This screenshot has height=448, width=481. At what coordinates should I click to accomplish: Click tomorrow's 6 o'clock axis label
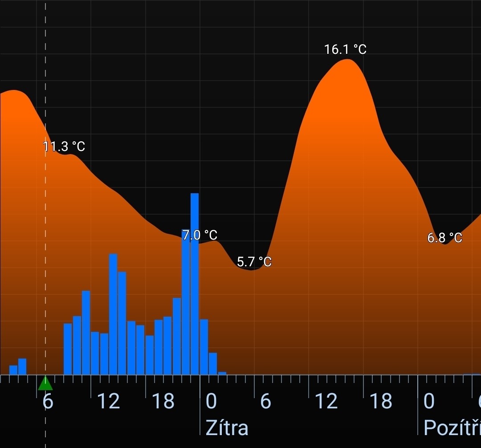265,402
